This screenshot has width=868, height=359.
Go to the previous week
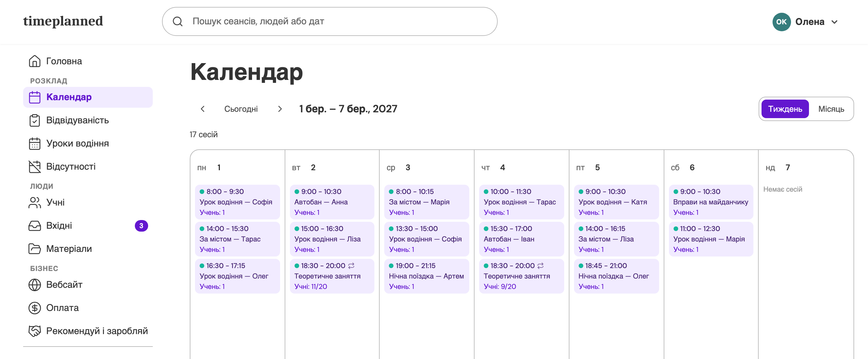203,109
